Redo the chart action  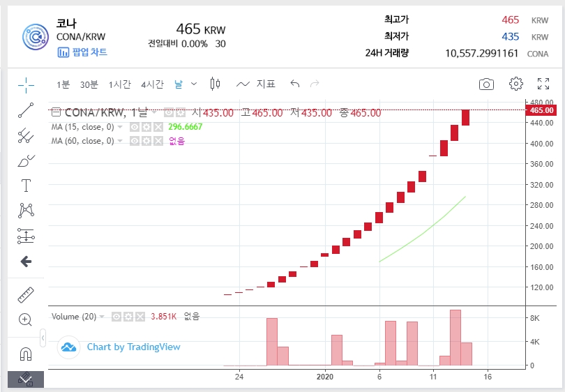click(x=315, y=84)
